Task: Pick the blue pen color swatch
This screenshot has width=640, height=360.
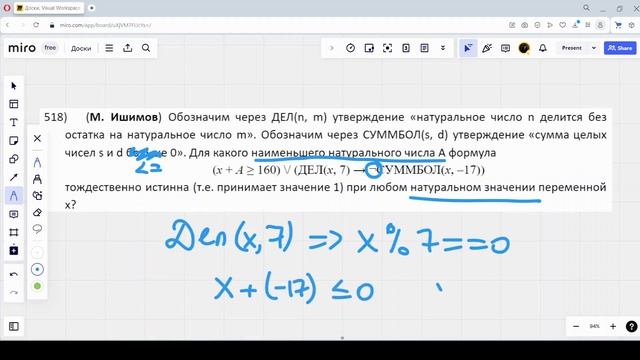Action: (37, 269)
